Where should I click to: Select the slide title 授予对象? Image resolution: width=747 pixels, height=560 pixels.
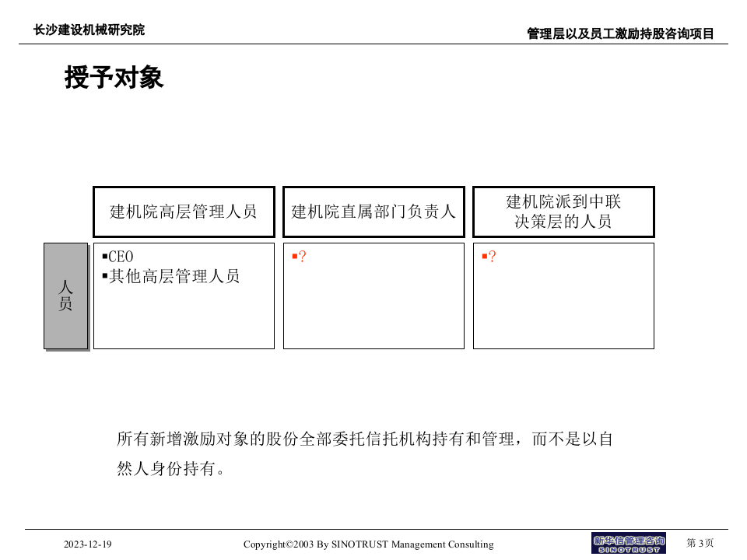click(x=113, y=78)
